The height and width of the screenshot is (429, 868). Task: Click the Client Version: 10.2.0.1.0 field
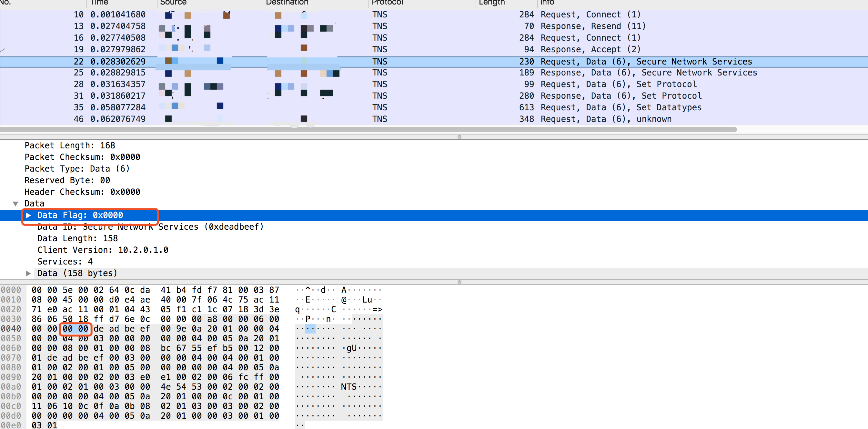coord(103,250)
